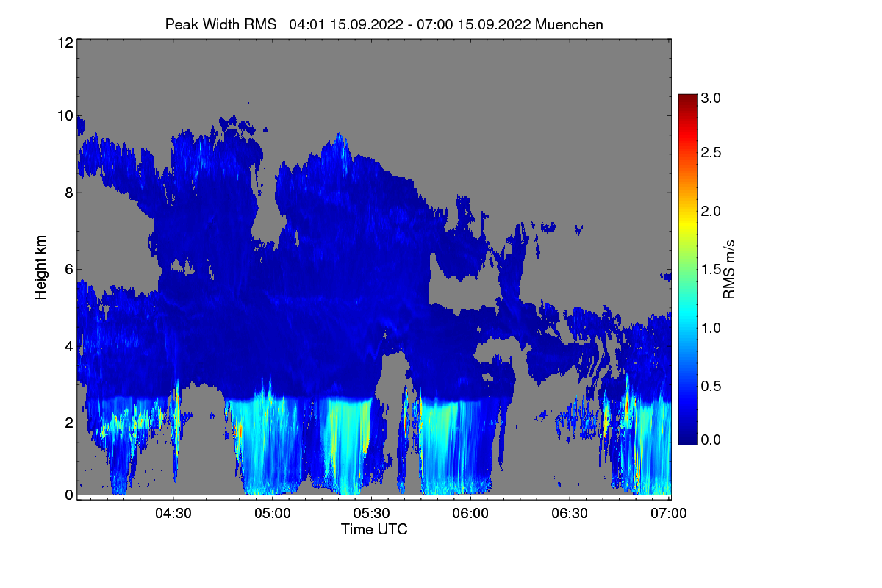Click the height axis label 8

(x=68, y=193)
